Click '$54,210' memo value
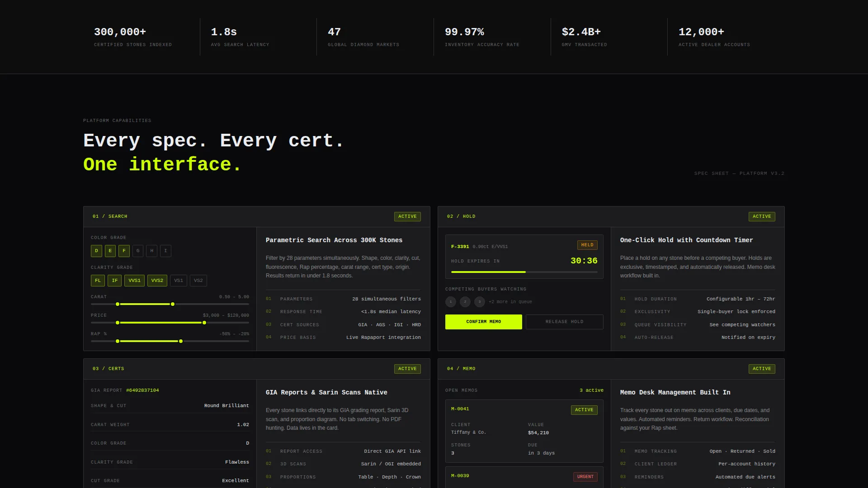This screenshot has width=868, height=488. [538, 433]
